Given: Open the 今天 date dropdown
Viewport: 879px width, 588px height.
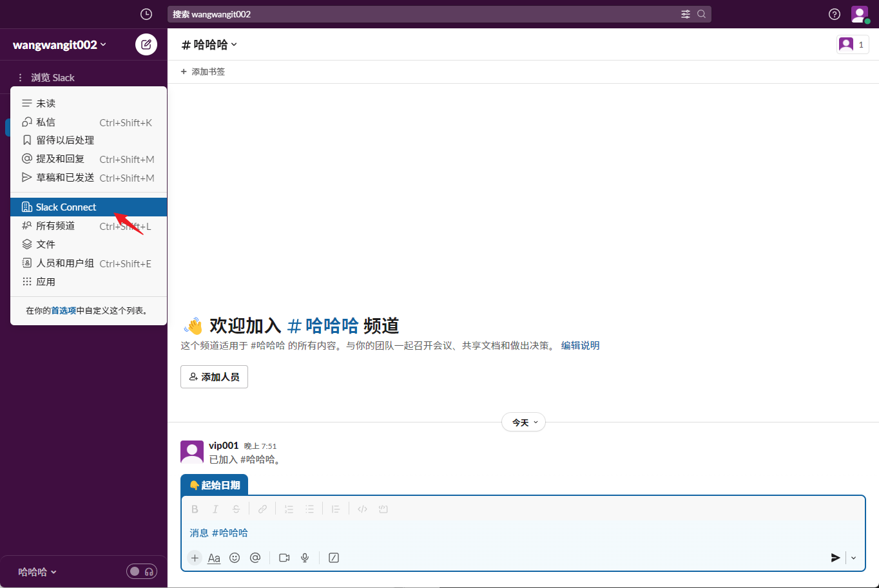Looking at the screenshot, I should pos(524,422).
